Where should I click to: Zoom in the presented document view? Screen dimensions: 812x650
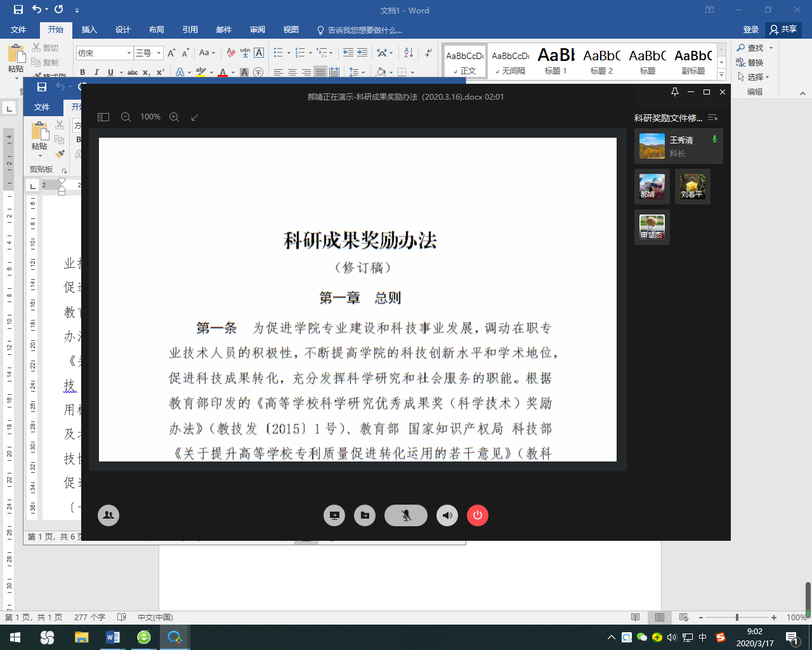click(x=174, y=117)
